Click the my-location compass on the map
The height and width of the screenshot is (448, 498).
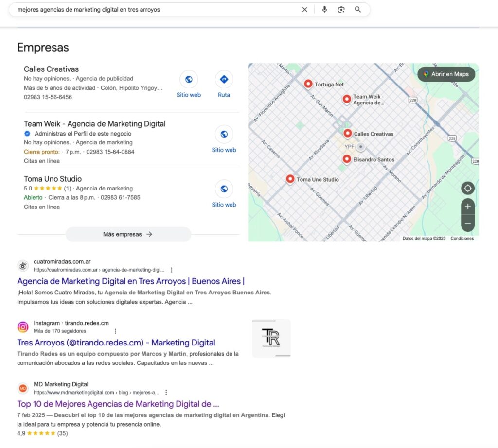click(467, 188)
